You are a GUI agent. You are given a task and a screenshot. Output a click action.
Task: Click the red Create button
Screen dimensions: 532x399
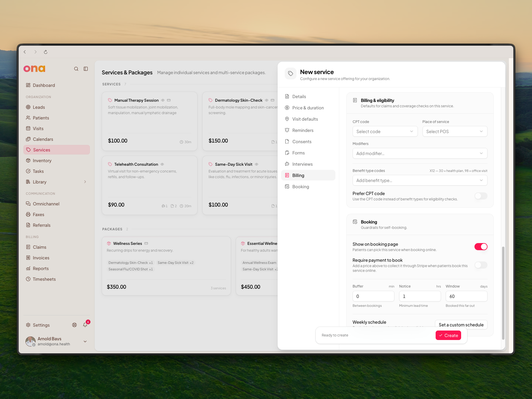pos(448,335)
